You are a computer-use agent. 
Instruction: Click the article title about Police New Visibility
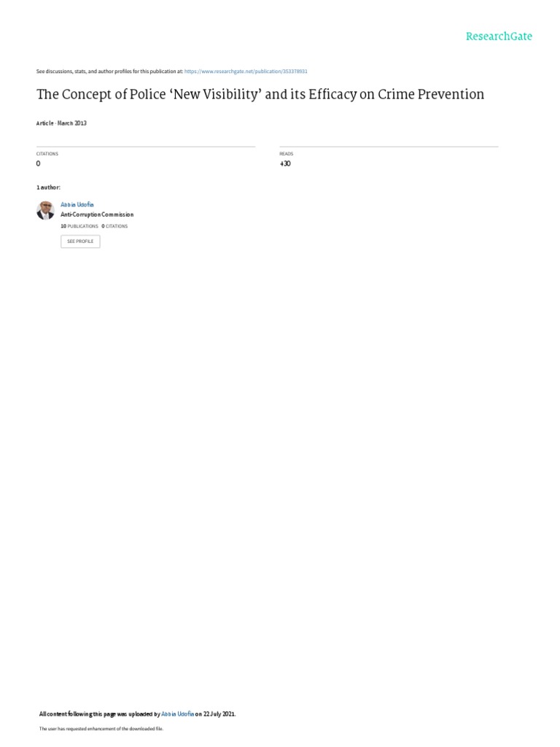pos(260,94)
